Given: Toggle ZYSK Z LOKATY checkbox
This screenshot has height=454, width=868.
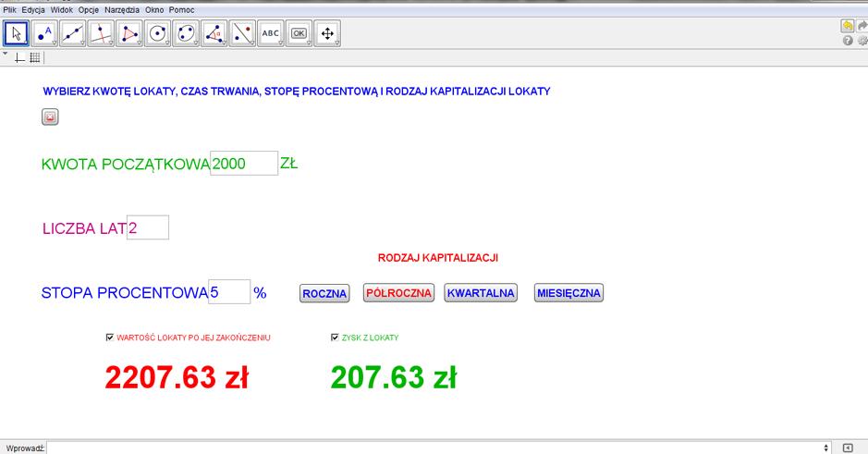Looking at the screenshot, I should (335, 337).
